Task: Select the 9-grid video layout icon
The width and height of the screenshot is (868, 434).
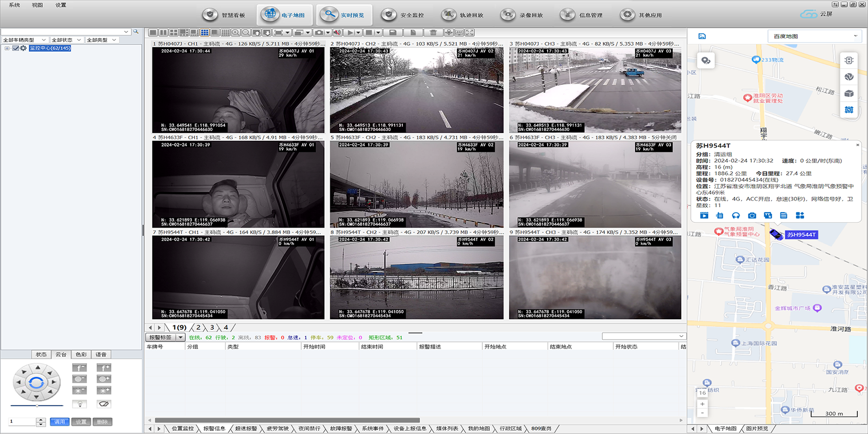Action: [204, 32]
